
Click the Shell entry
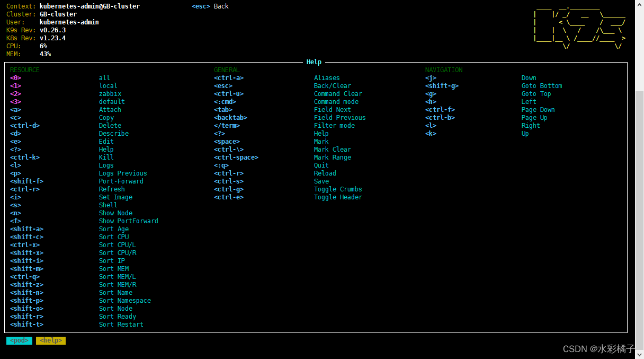tap(108, 205)
